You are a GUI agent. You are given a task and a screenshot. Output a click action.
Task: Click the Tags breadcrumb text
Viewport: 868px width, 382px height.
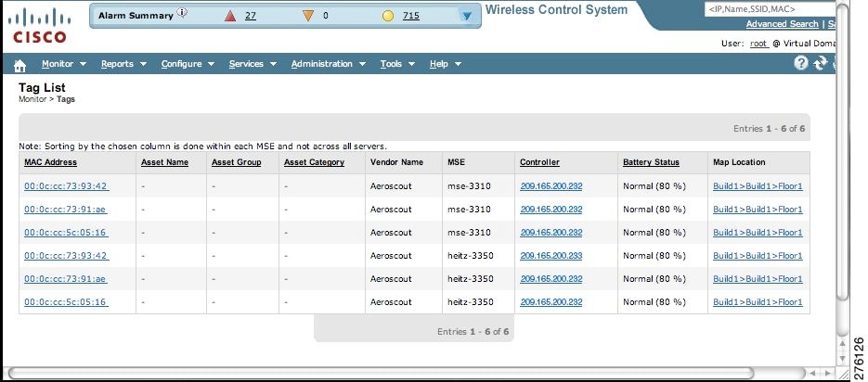point(65,99)
